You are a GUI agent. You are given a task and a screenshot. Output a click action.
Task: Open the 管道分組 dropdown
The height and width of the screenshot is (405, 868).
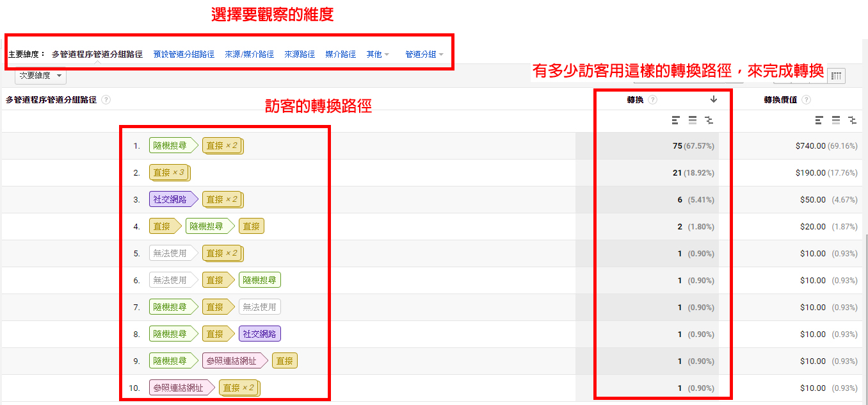tap(424, 54)
